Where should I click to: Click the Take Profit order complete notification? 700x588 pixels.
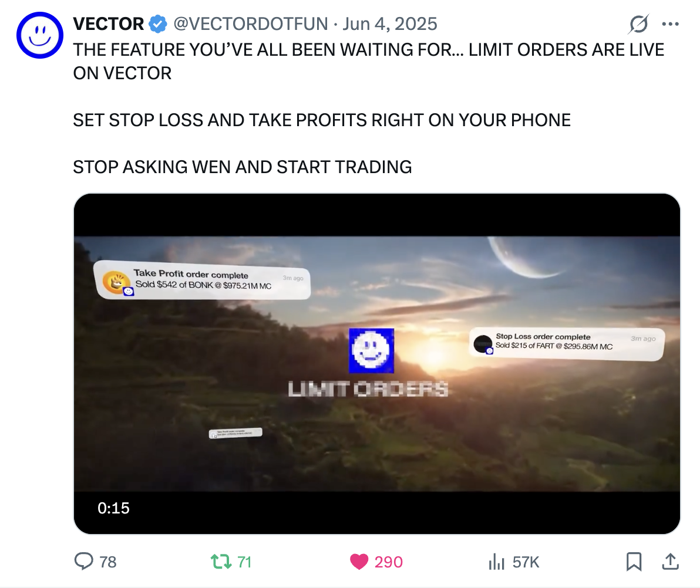202,280
